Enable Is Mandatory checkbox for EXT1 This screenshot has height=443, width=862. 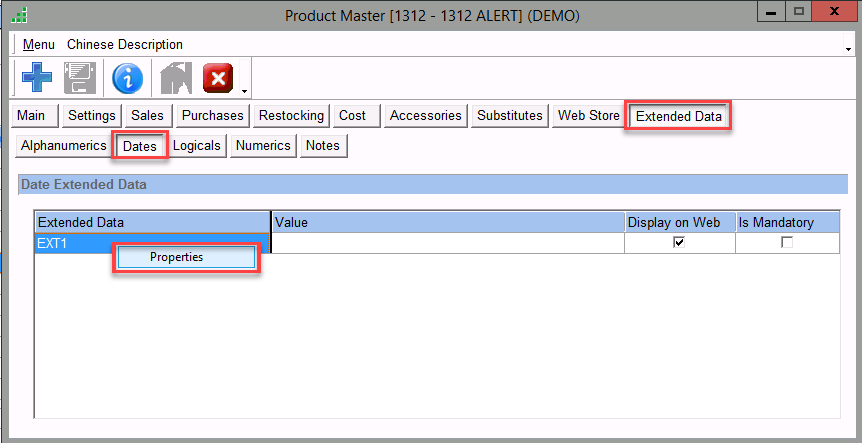[x=786, y=242]
